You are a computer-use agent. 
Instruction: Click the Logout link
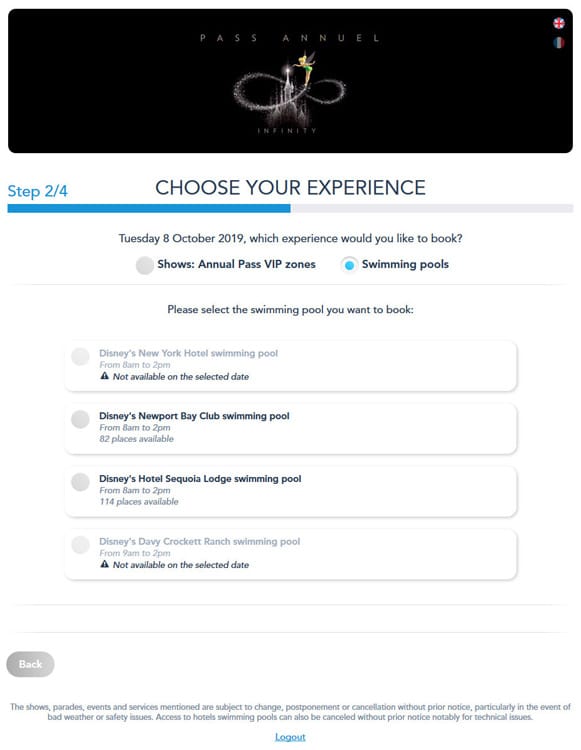[x=290, y=737]
